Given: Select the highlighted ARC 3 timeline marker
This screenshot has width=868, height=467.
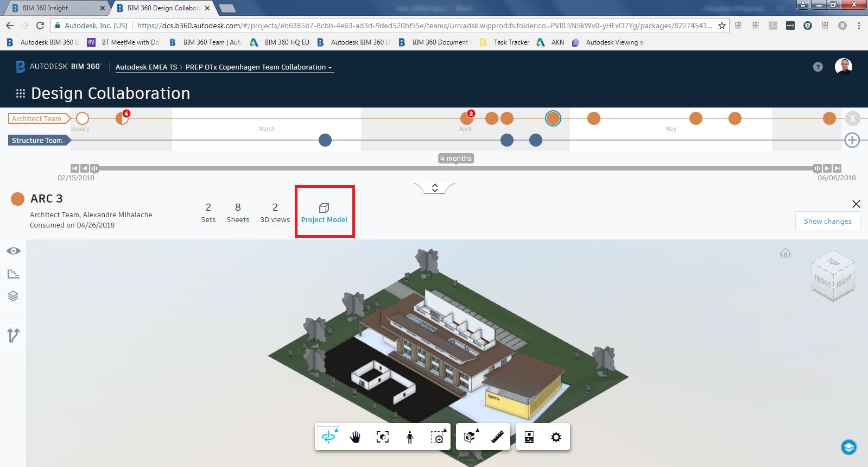Looking at the screenshot, I should pos(553,118).
